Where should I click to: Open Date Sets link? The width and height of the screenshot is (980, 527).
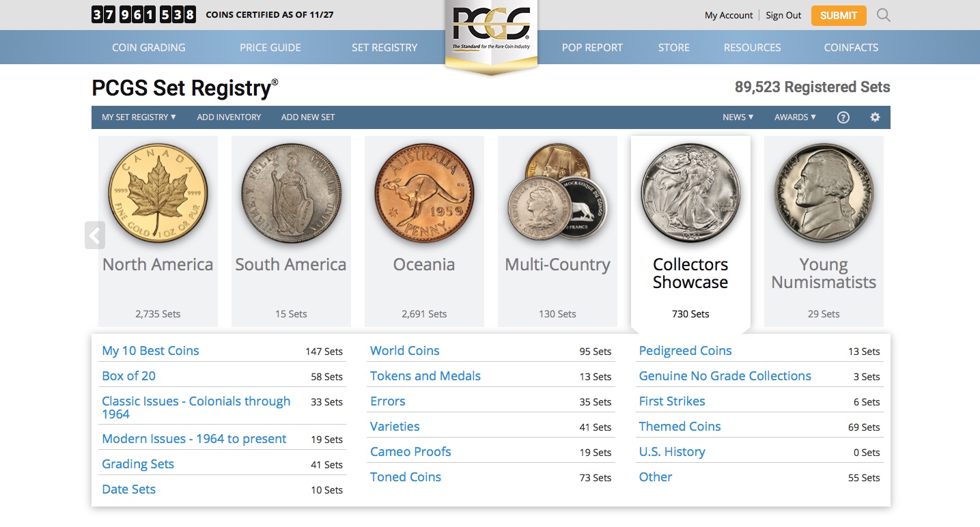point(128,489)
